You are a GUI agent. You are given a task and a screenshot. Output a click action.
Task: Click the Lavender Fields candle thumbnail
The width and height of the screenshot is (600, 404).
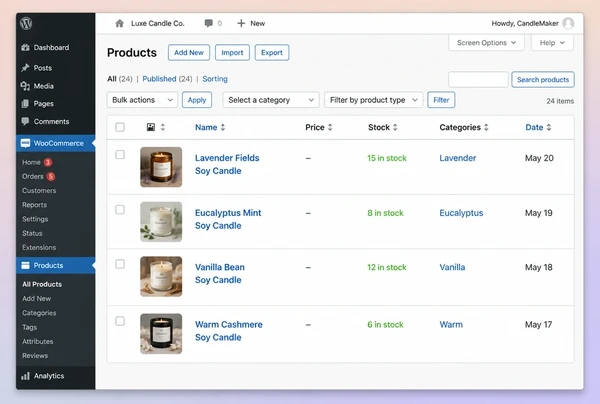(x=161, y=167)
